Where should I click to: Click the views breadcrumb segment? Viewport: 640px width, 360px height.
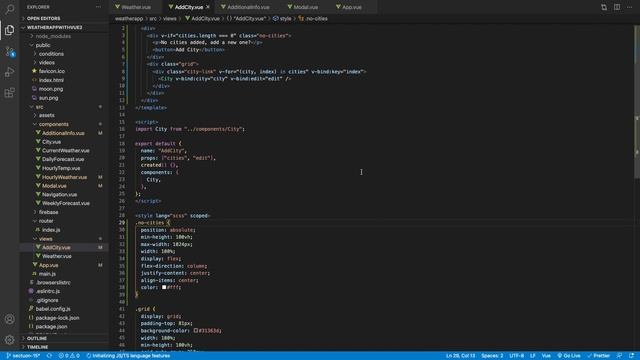pos(169,18)
